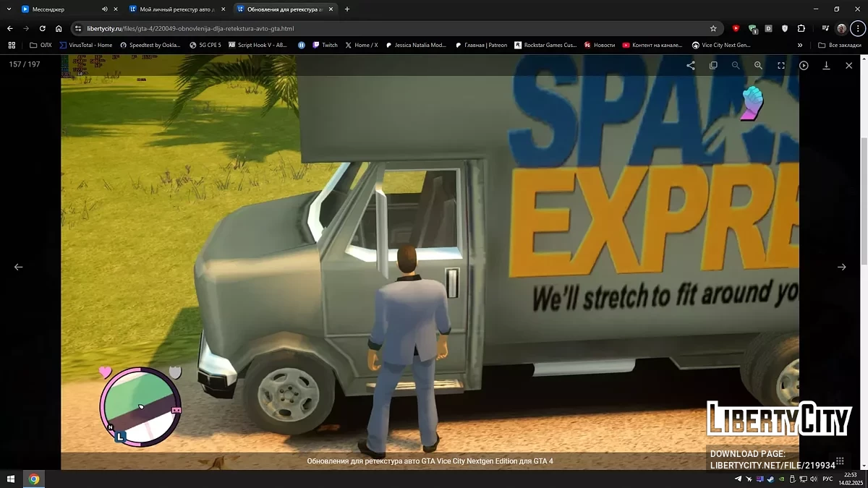868x488 pixels.
Task: Close the image gallery viewer
Action: tap(848, 65)
